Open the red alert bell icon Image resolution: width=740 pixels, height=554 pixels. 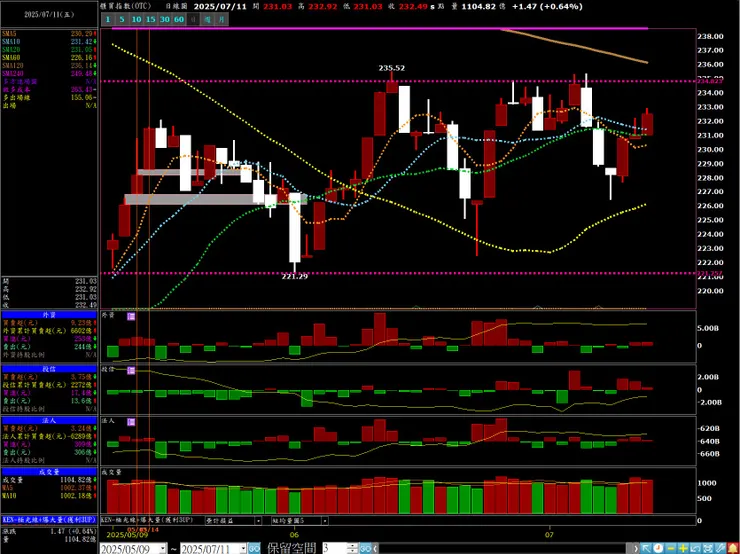[733, 548]
